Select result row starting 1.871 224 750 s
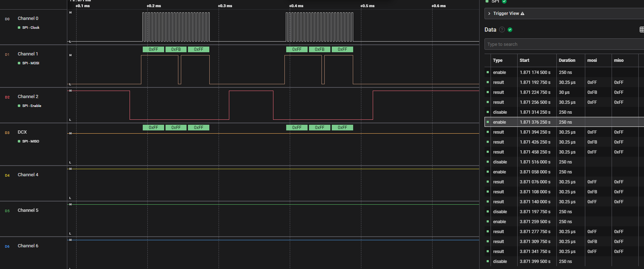The height and width of the screenshot is (269, 644). pos(564,92)
